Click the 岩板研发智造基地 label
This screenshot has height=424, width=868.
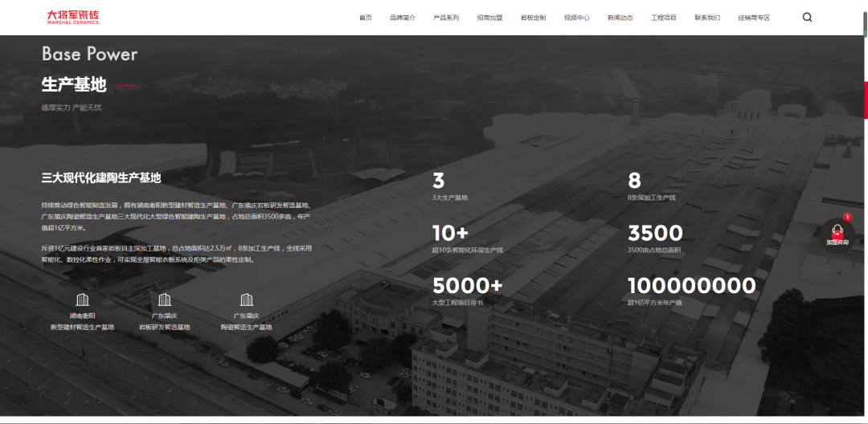point(165,328)
